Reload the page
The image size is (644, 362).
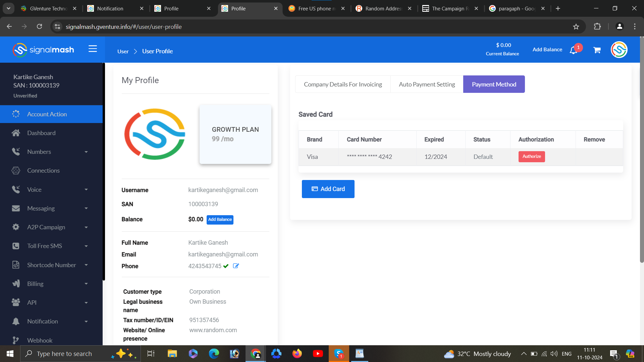pyautogui.click(x=39, y=26)
